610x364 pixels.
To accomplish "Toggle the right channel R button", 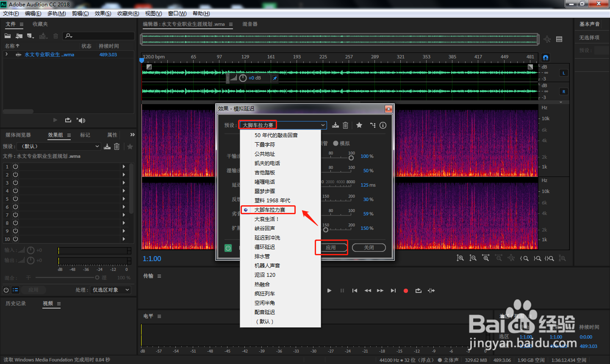I will coord(564,91).
